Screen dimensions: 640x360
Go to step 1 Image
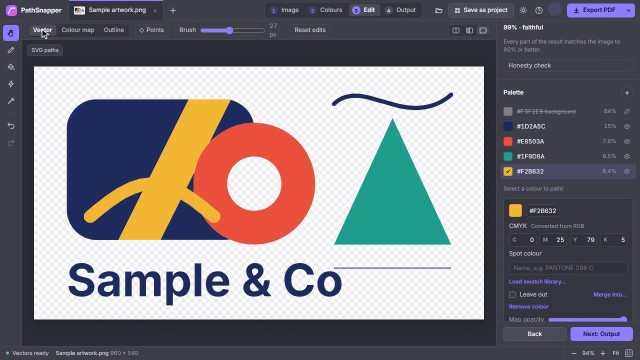(x=285, y=10)
